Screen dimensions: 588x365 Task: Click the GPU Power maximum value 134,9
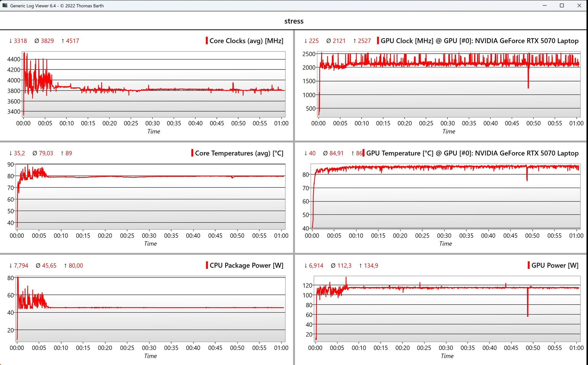[x=371, y=265]
